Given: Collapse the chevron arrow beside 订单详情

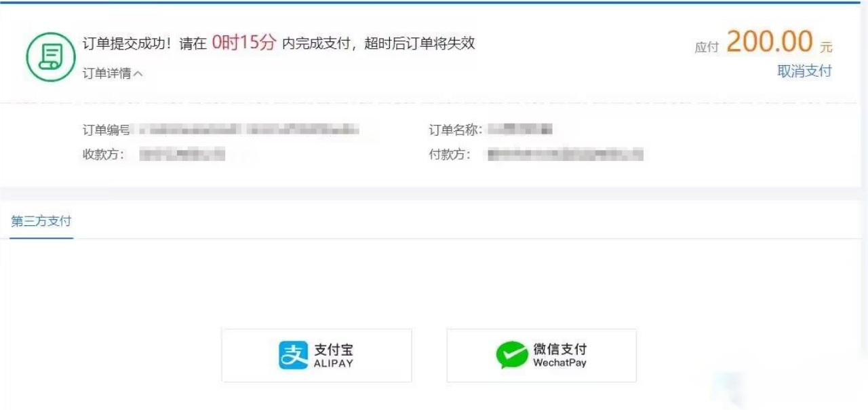Looking at the screenshot, I should pos(138,74).
